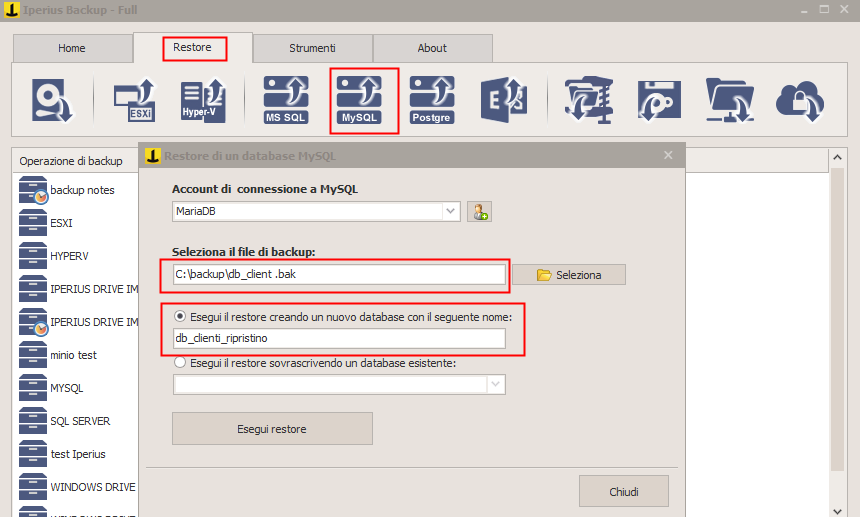Open the Hyper-V restore tool
860x517 pixels.
[203, 100]
